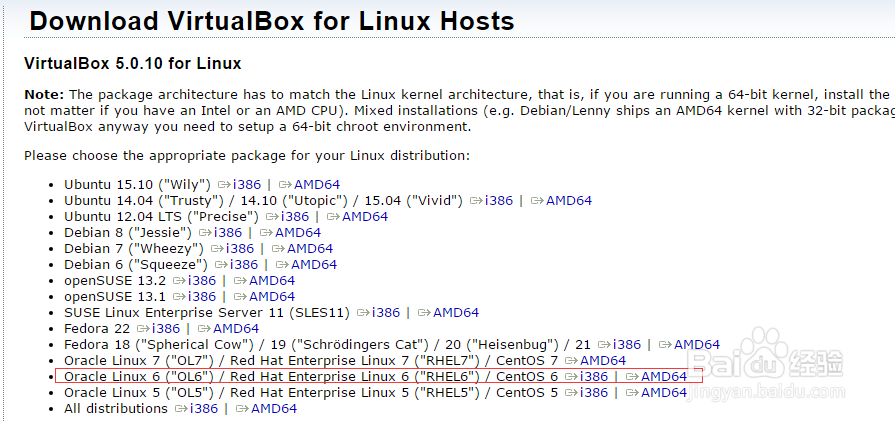Click external-link arrow icon before Ubuntu 15.10 AMD64
The image size is (895, 422).
[x=285, y=185]
